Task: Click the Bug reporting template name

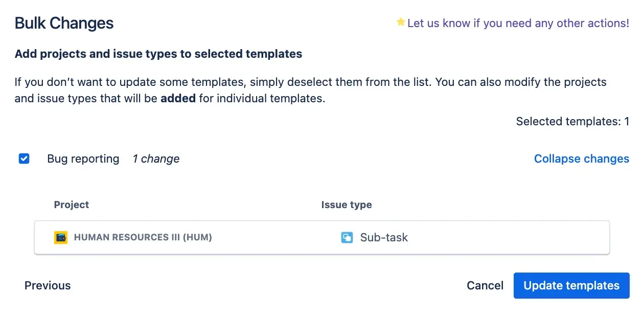Action: coord(83,159)
